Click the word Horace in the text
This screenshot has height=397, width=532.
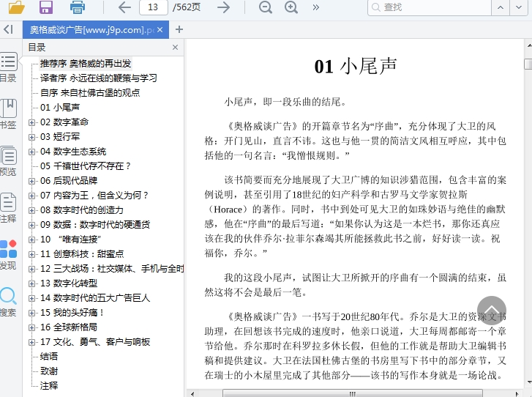pyautogui.click(x=228, y=209)
